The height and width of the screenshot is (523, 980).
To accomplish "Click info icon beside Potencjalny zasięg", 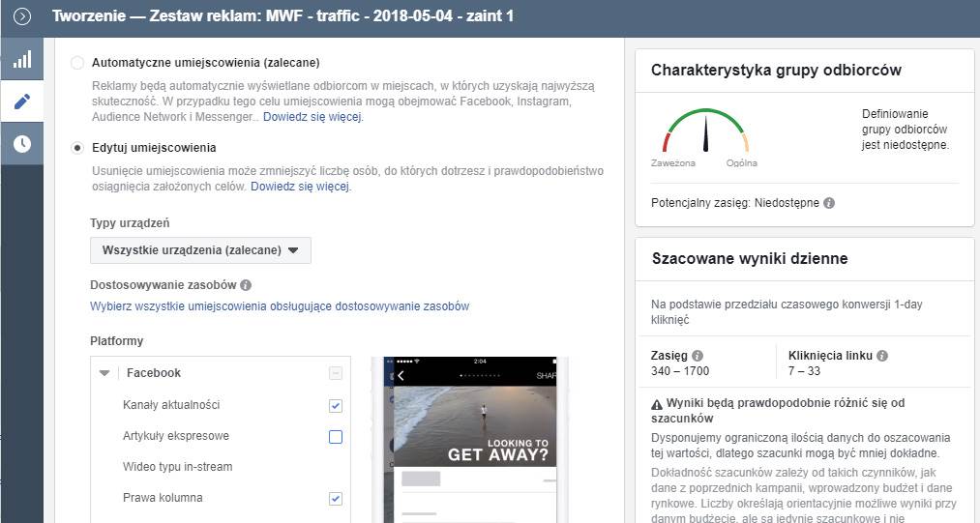I will (829, 203).
